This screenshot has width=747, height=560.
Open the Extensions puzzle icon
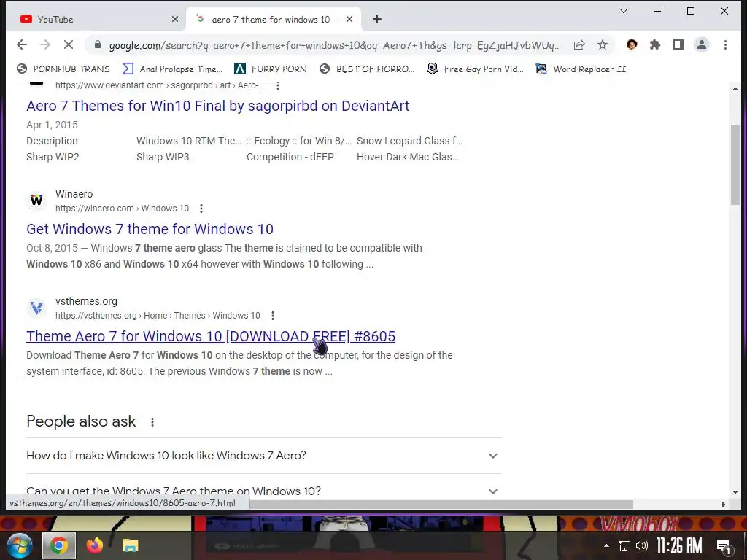click(x=655, y=44)
